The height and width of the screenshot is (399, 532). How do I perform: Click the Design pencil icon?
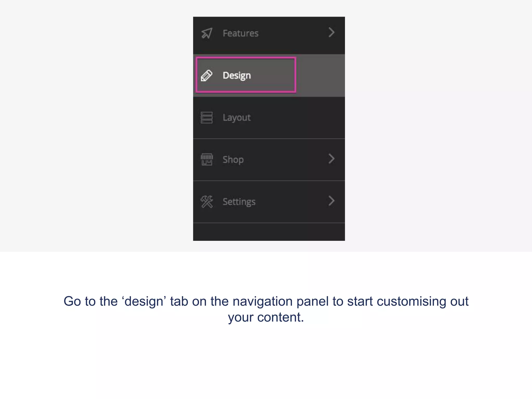tap(207, 76)
